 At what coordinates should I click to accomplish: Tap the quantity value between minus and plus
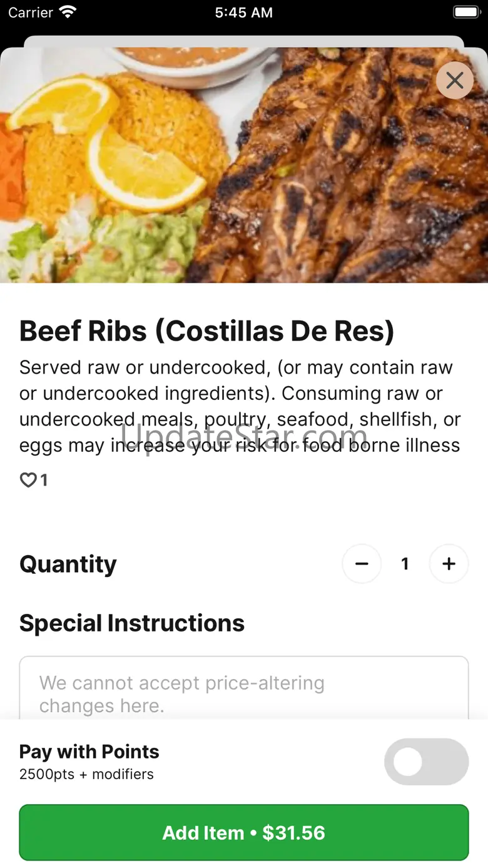click(405, 564)
